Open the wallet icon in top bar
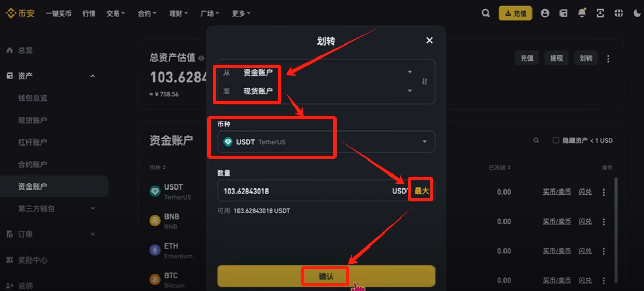This screenshot has width=644, height=291. point(564,13)
